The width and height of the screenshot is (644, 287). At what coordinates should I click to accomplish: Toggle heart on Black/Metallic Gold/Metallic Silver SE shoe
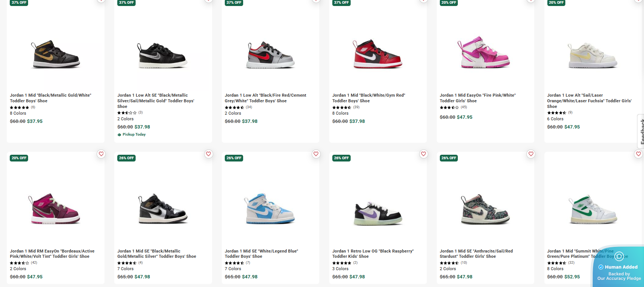(x=209, y=154)
